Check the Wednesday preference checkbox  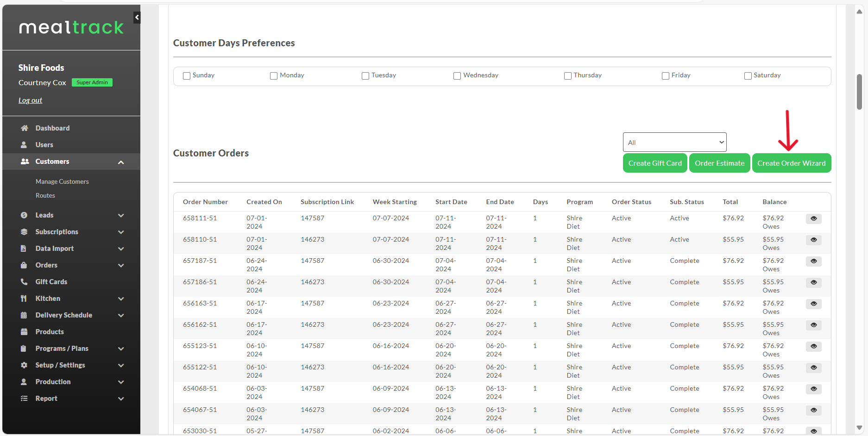click(457, 76)
